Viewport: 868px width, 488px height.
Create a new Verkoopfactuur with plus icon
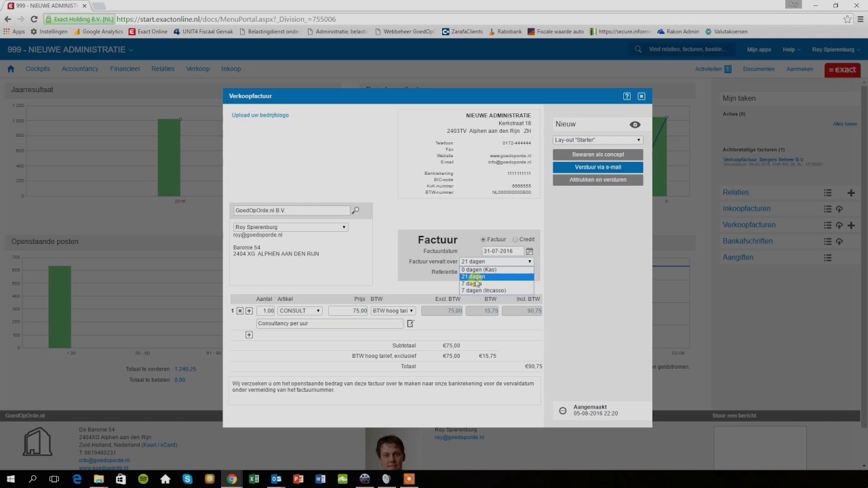(x=851, y=225)
